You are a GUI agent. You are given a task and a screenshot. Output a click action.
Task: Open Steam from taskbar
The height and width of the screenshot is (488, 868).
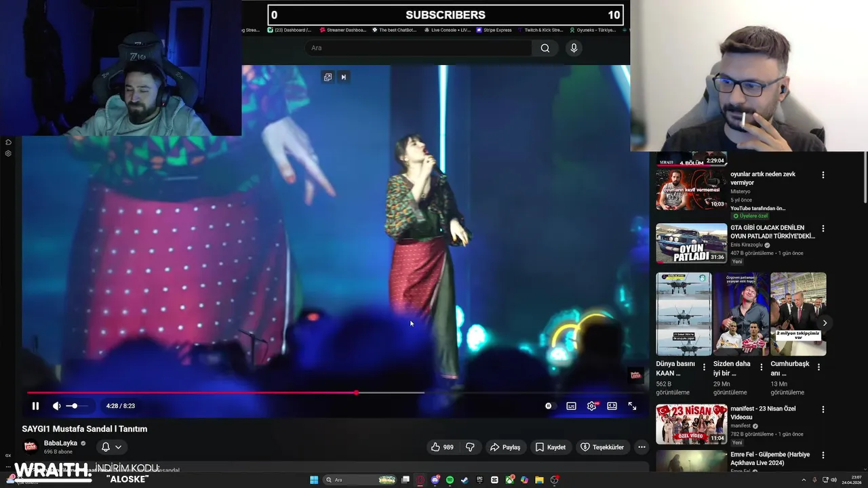[x=465, y=480]
